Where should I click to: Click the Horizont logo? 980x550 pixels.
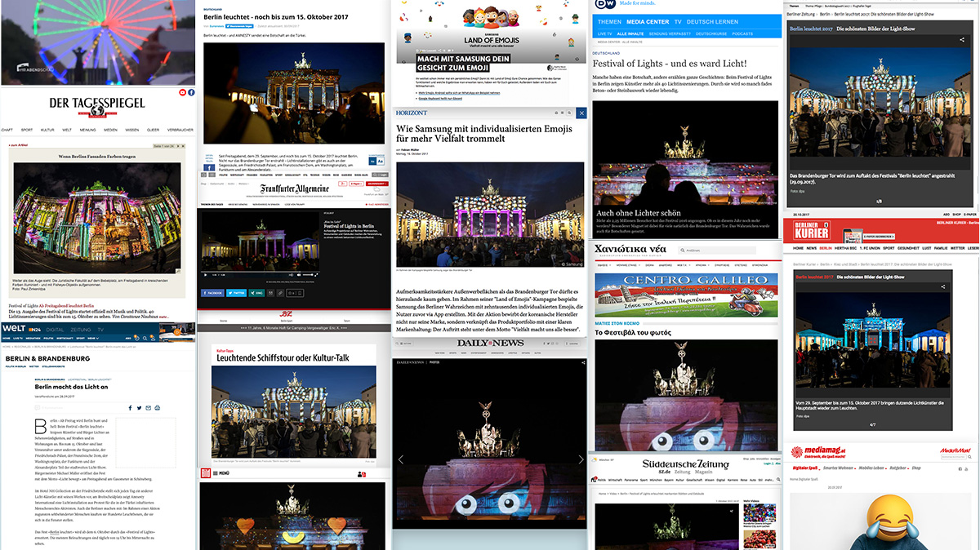(412, 113)
